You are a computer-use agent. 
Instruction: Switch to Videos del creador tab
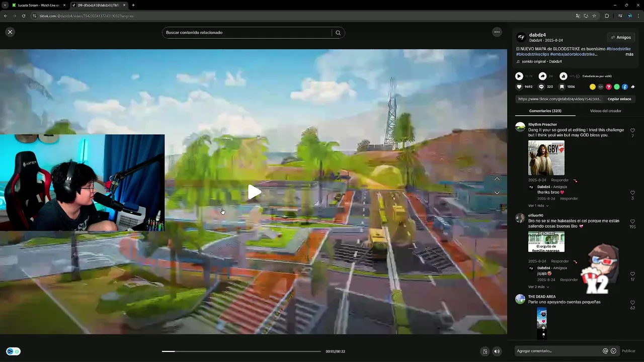(606, 111)
